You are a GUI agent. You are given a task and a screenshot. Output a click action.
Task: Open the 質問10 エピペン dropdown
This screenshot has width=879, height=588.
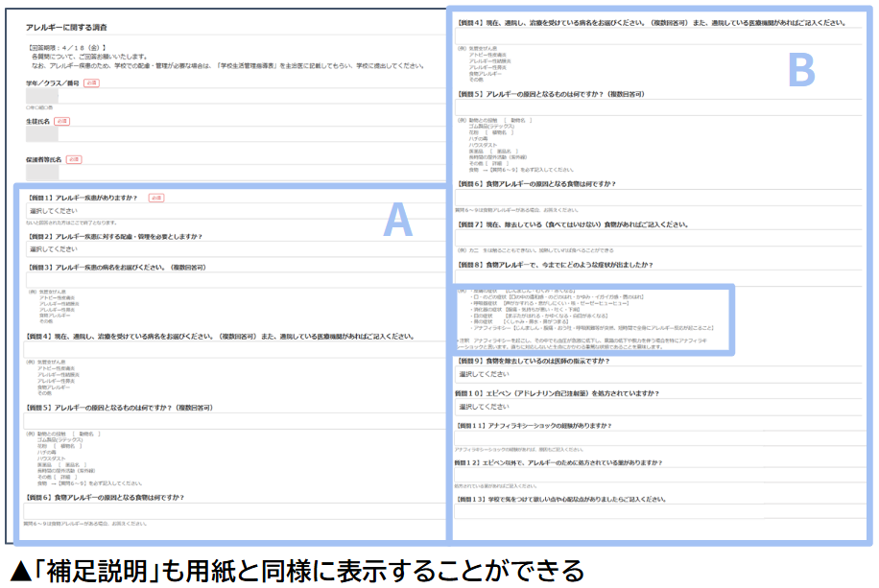[x=658, y=407]
